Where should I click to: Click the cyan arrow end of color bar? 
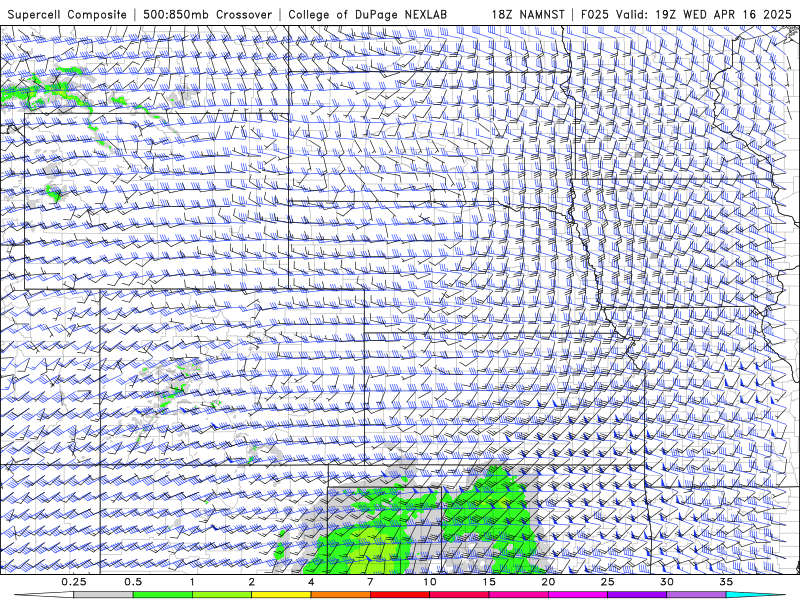coord(756,595)
